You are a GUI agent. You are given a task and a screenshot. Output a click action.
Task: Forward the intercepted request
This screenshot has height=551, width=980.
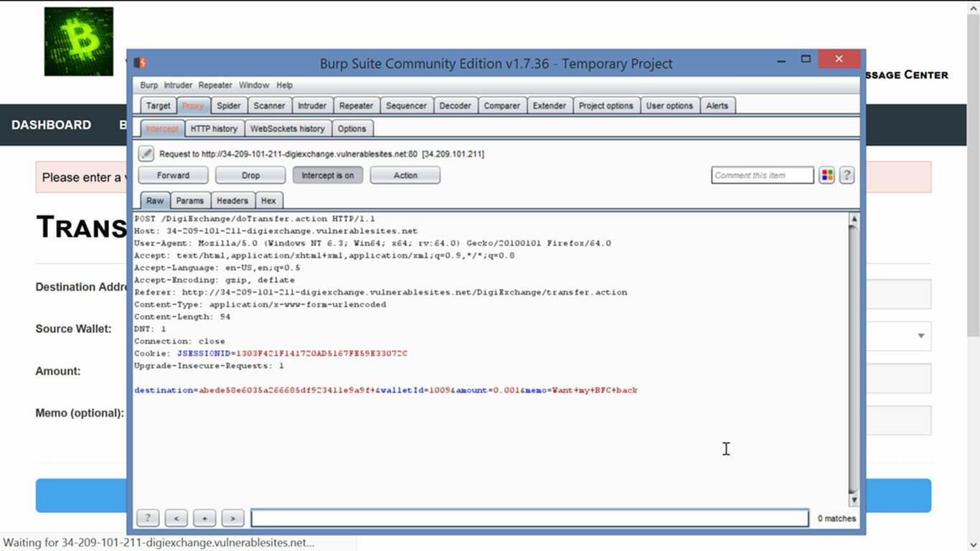173,175
